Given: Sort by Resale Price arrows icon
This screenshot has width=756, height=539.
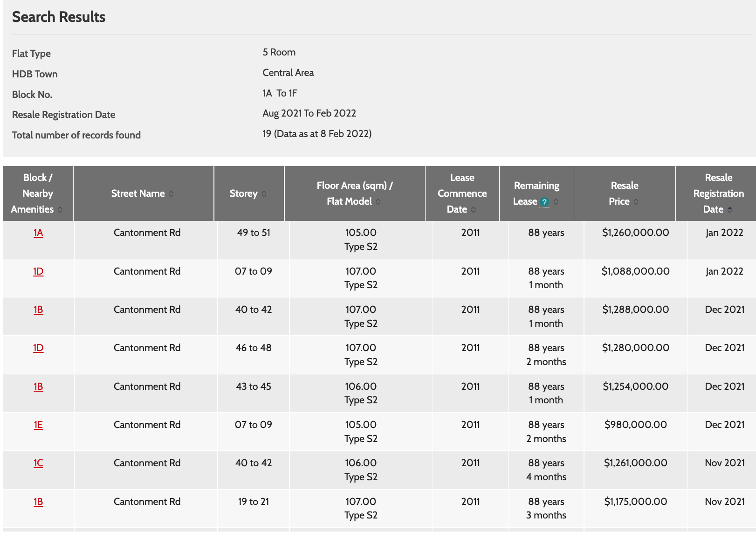Looking at the screenshot, I should pyautogui.click(x=636, y=202).
